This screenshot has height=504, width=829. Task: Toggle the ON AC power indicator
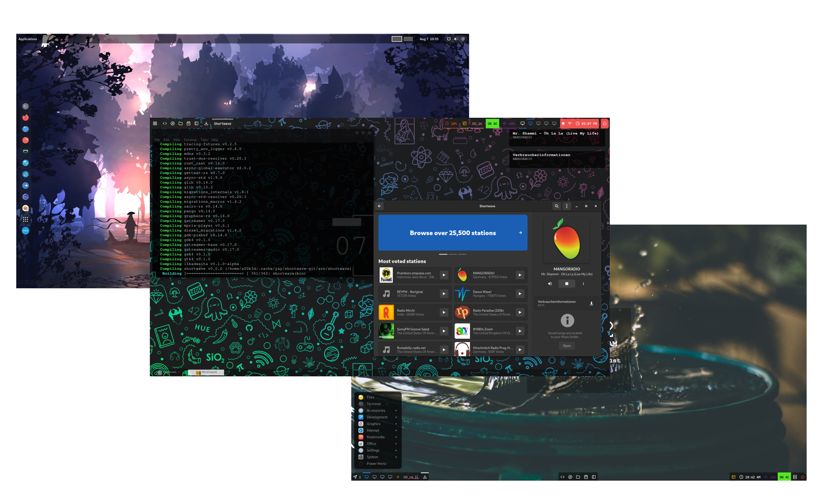pyautogui.click(x=493, y=123)
